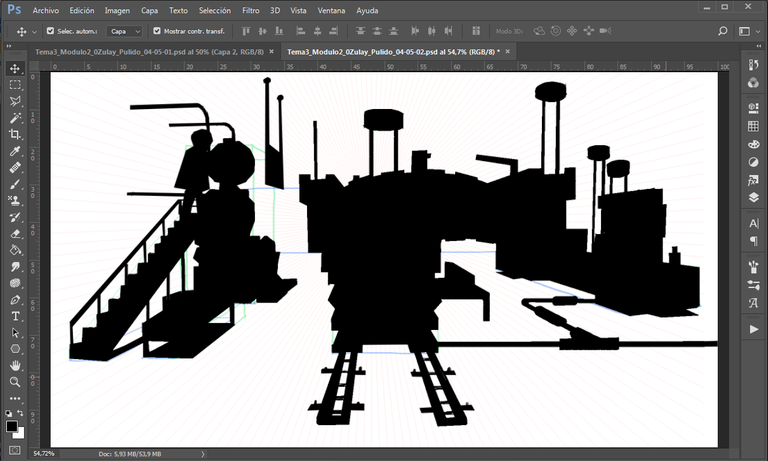768x461 pixels.
Task: Select the Crop tool
Action: tap(15, 134)
